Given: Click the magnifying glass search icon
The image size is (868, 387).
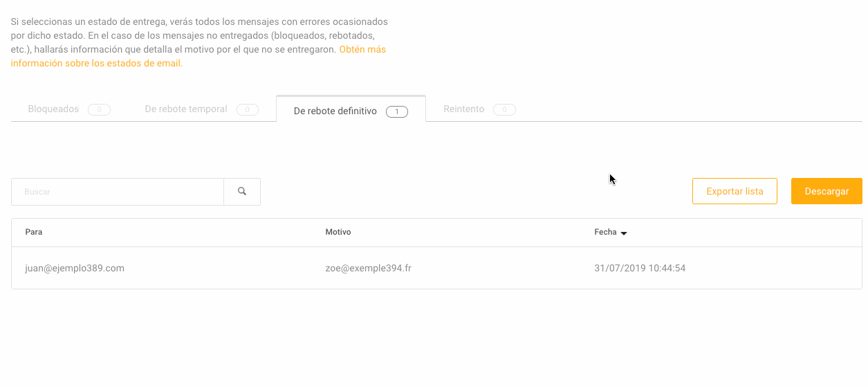Looking at the screenshot, I should (242, 192).
